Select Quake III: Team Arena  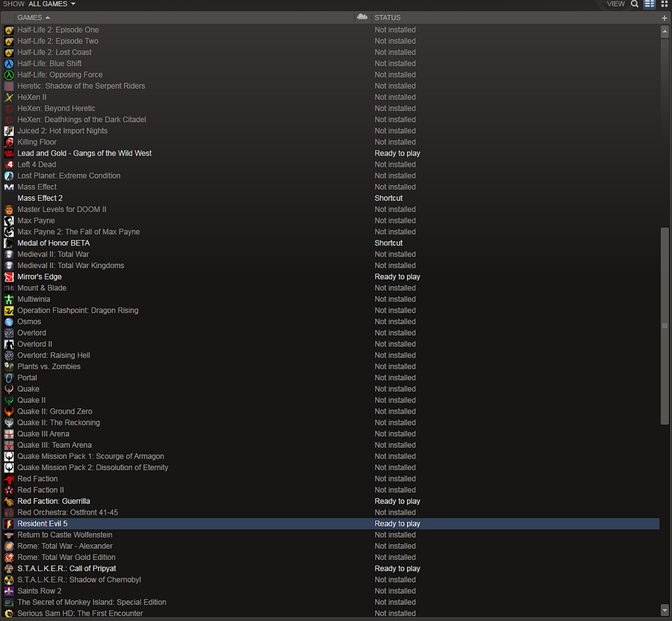54,445
